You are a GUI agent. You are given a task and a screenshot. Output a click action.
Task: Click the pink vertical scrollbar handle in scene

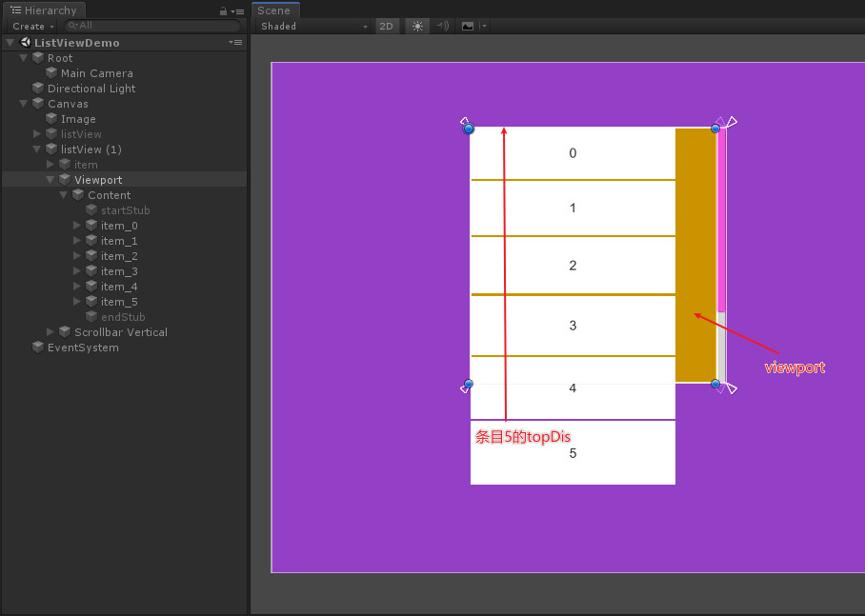721,219
